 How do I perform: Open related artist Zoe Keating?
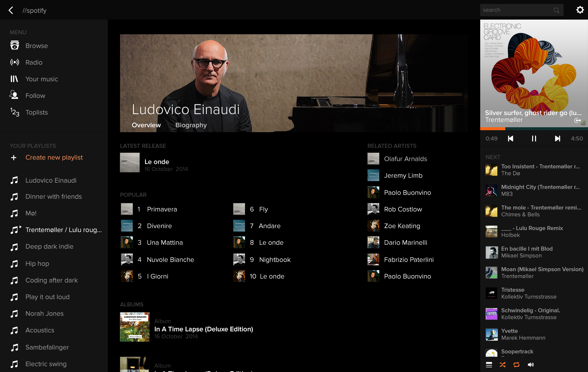coord(402,226)
